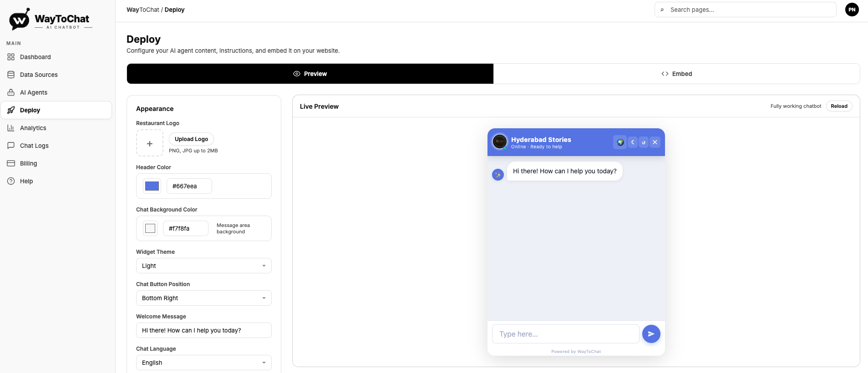Screen dimensions: 868x373
Task: Click the Analytics bar chart icon
Action: coord(11,128)
